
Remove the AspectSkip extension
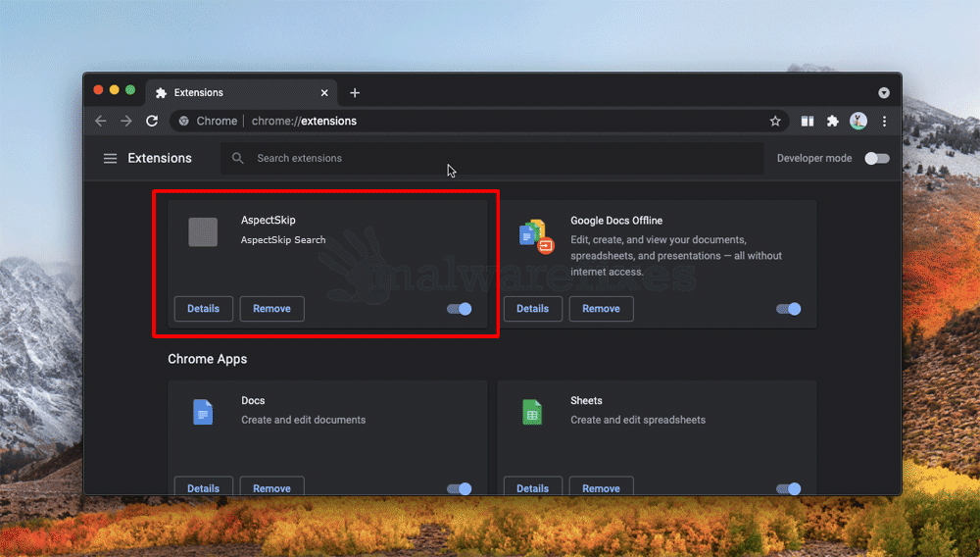[x=271, y=309]
